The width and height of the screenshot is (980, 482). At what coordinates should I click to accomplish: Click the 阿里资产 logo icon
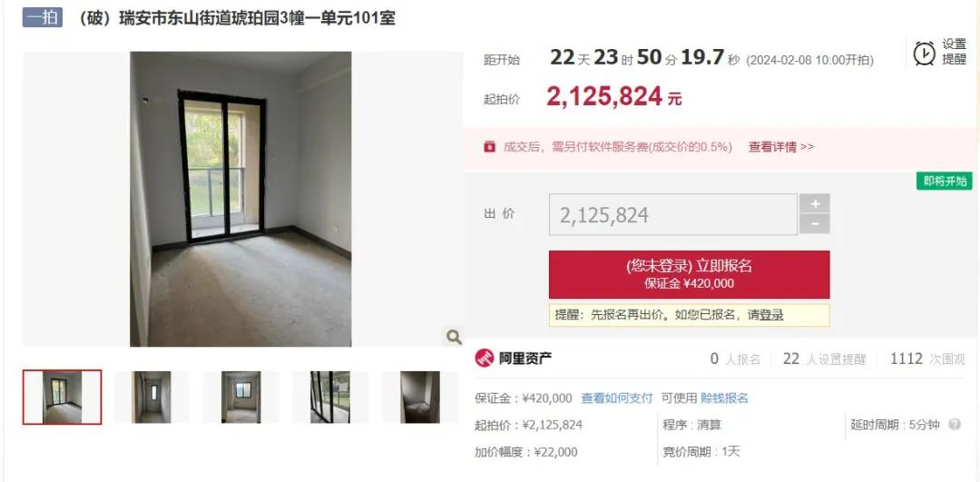[485, 359]
